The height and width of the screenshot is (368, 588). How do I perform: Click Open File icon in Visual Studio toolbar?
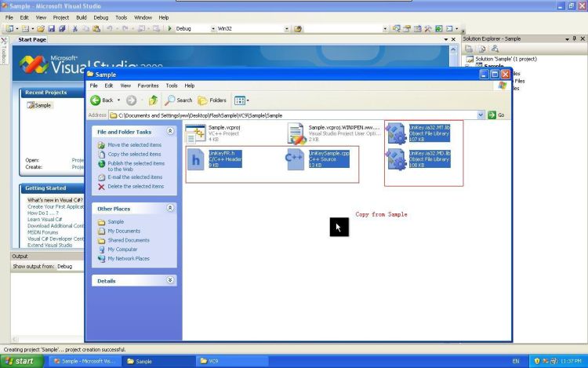click(x=41, y=28)
